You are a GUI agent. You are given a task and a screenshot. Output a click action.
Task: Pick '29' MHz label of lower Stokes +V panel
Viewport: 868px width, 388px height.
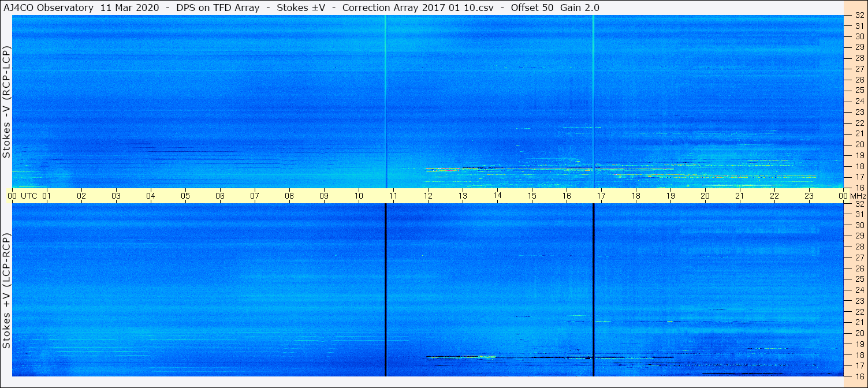click(x=859, y=236)
